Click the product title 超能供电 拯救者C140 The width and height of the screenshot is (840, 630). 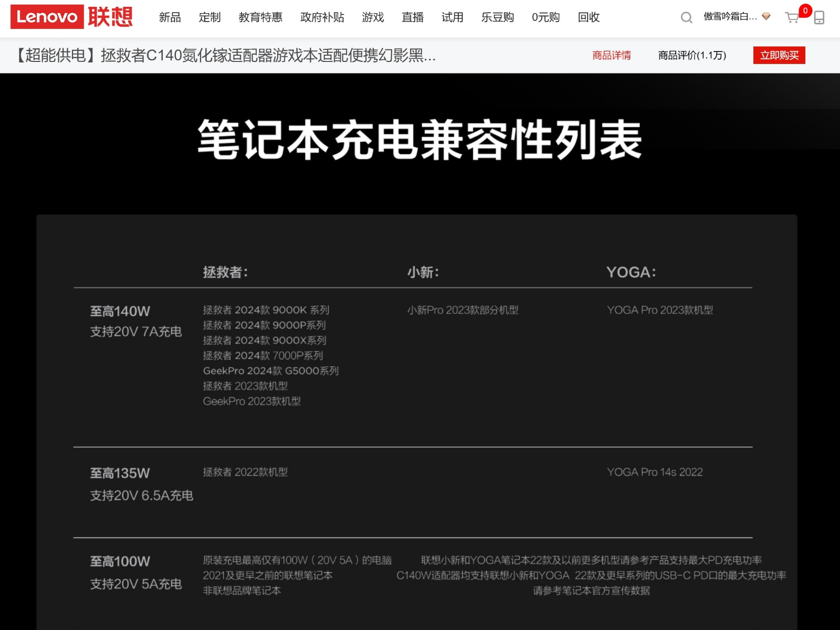[225, 55]
